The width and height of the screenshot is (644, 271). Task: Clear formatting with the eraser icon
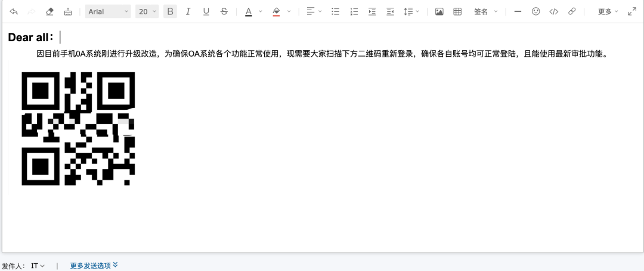(x=49, y=11)
